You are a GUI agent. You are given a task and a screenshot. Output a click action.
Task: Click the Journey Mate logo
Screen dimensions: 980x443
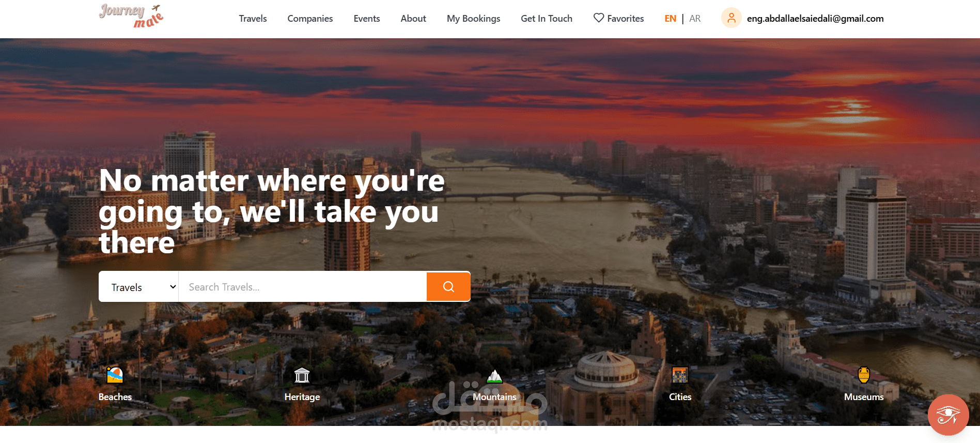pos(131,16)
